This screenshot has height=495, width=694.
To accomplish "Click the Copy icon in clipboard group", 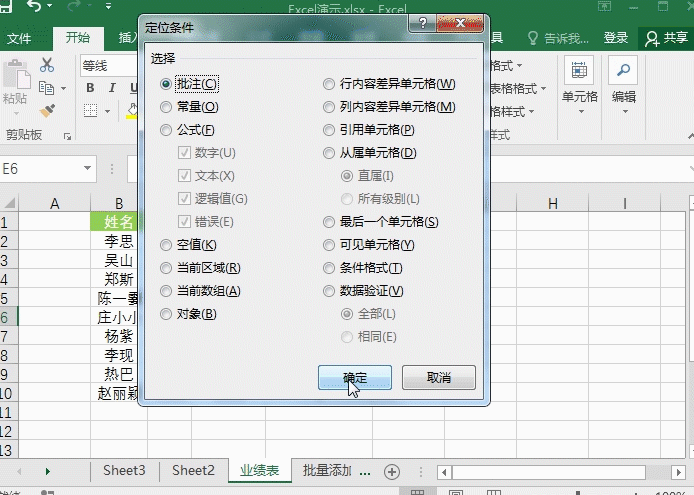I will [x=46, y=88].
